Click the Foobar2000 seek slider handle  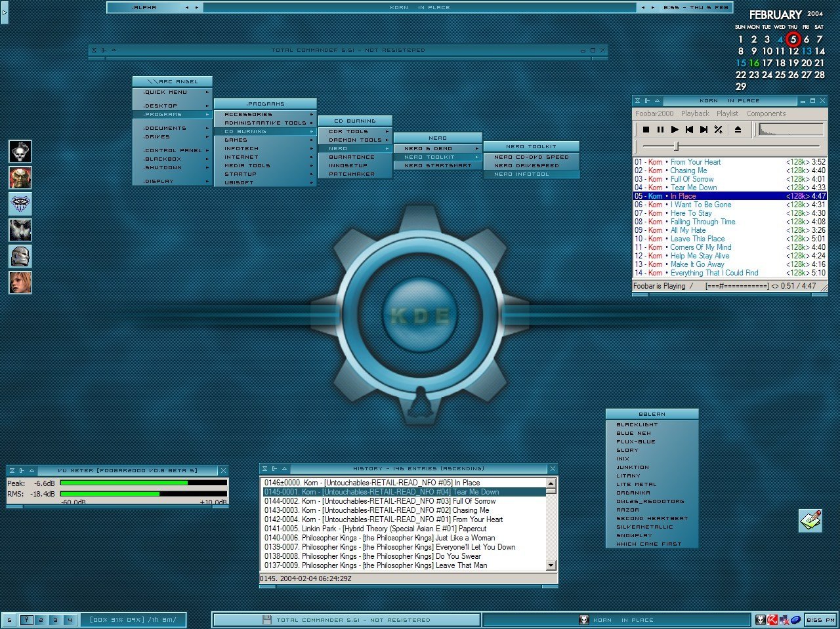[x=677, y=146]
